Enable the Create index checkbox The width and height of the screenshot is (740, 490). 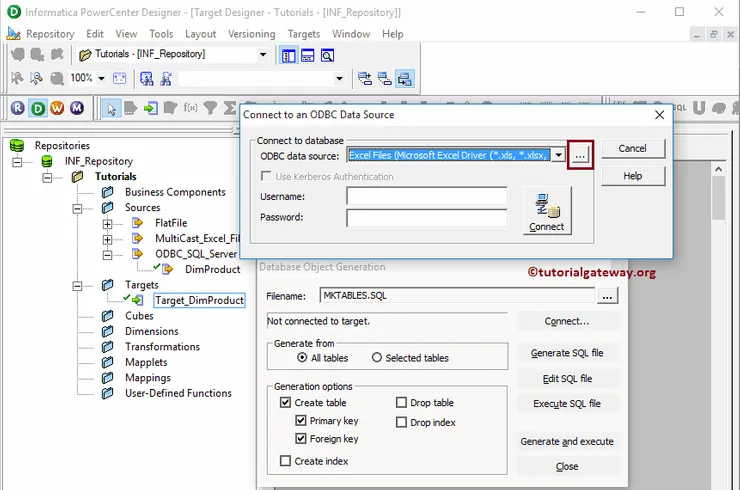pyautogui.click(x=285, y=461)
